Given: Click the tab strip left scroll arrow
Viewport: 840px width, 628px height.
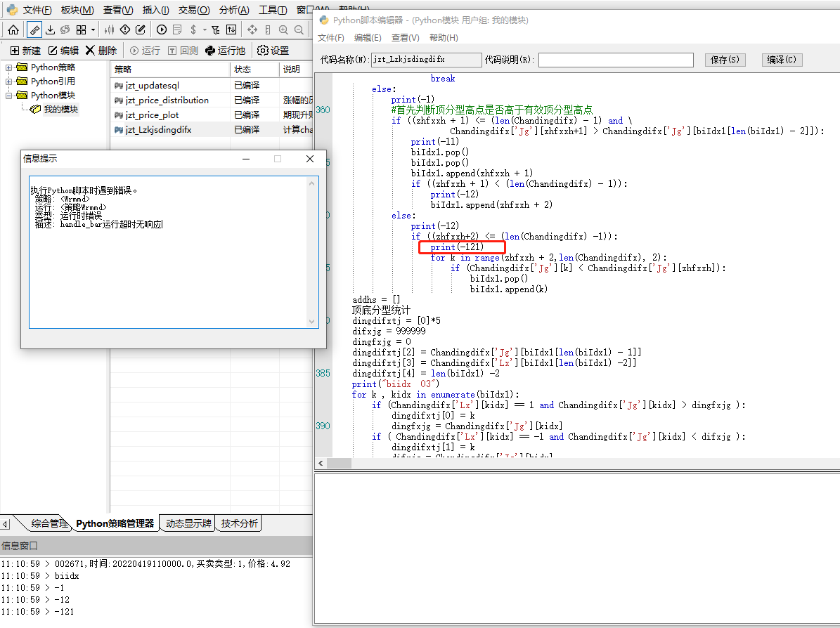Looking at the screenshot, I should tap(6, 524).
